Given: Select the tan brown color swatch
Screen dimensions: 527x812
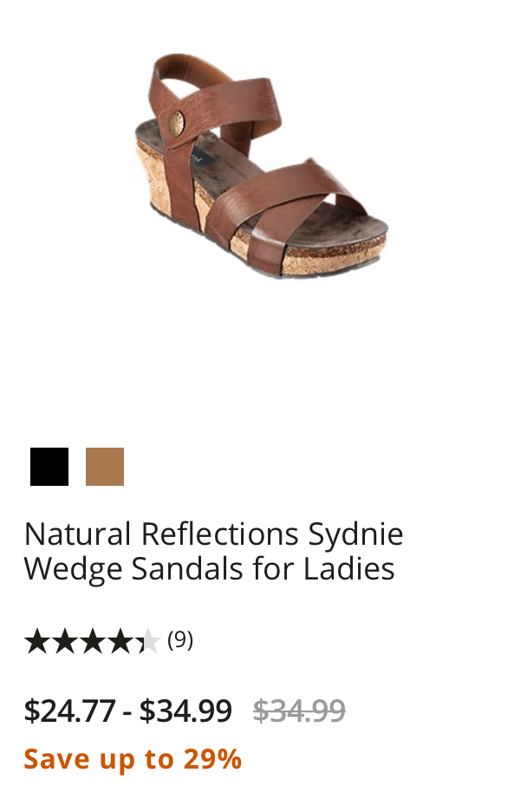Looking at the screenshot, I should tap(105, 467).
